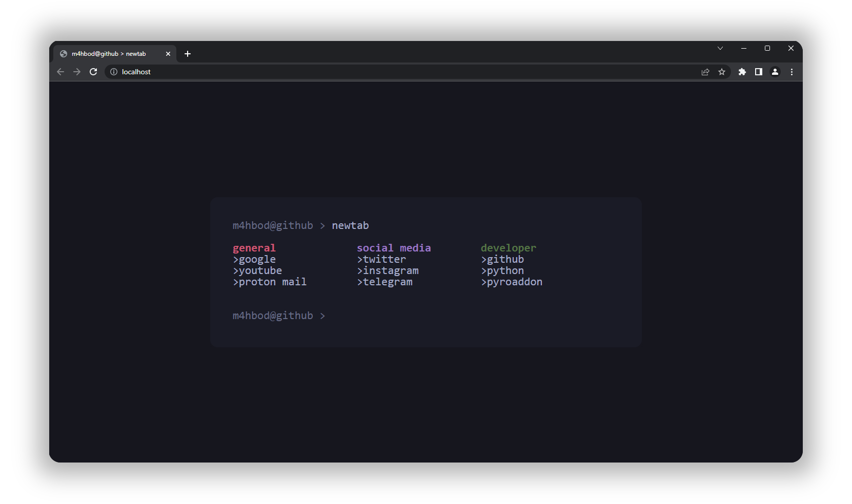Maximize the browser window
This screenshot has width=852, height=504.
[x=767, y=48]
